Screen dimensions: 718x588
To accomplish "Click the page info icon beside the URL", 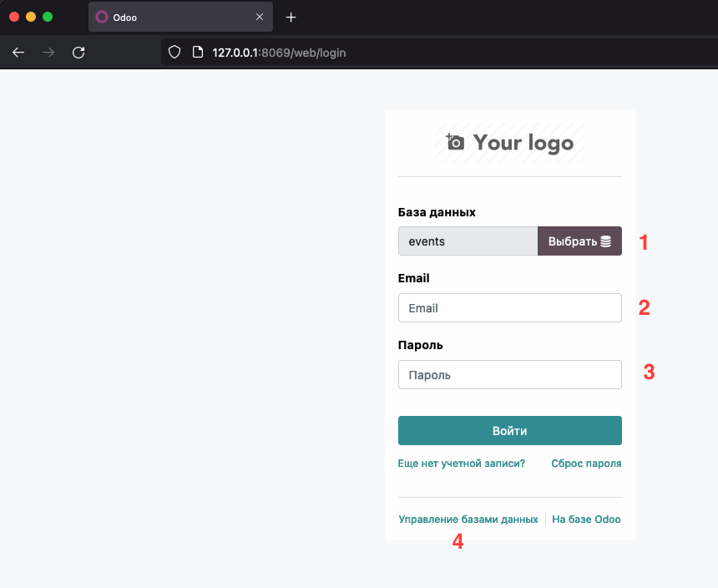I will (x=197, y=52).
